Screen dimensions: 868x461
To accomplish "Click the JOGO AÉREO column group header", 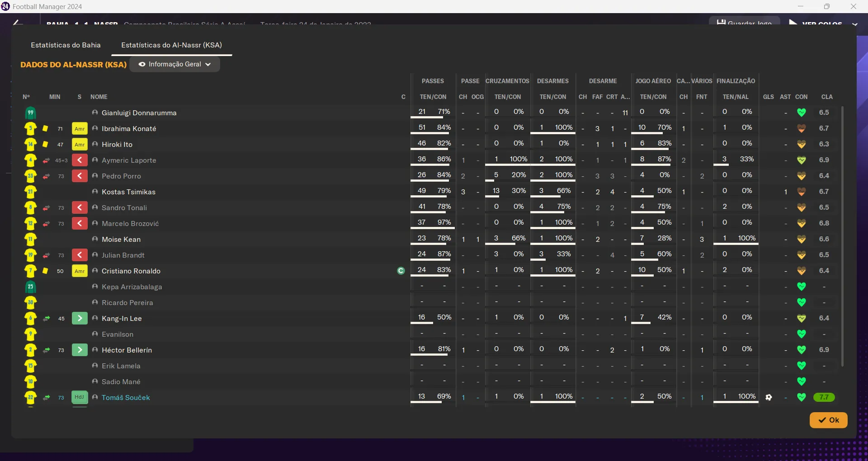I will [653, 81].
